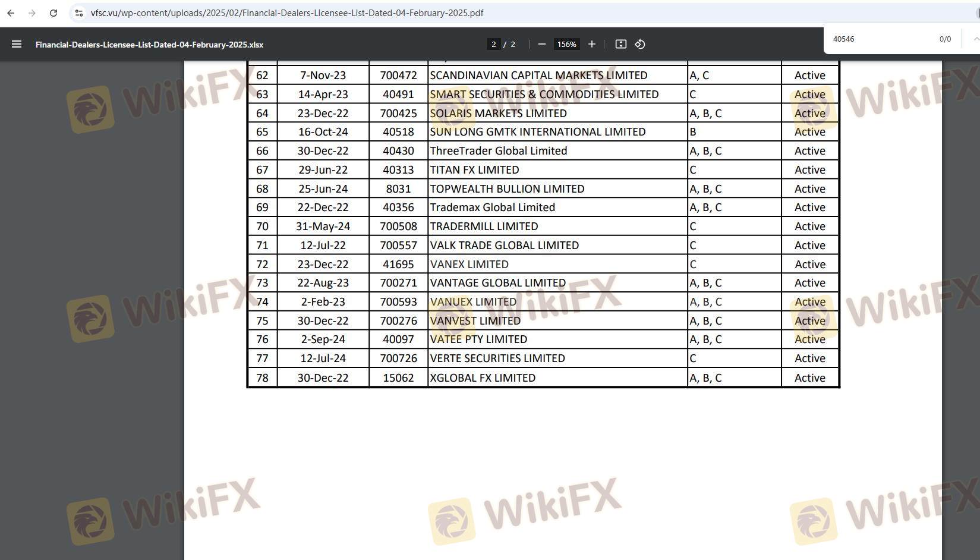Select VANEX LIMITED company cell
This screenshot has height=560, width=980.
[469, 265]
